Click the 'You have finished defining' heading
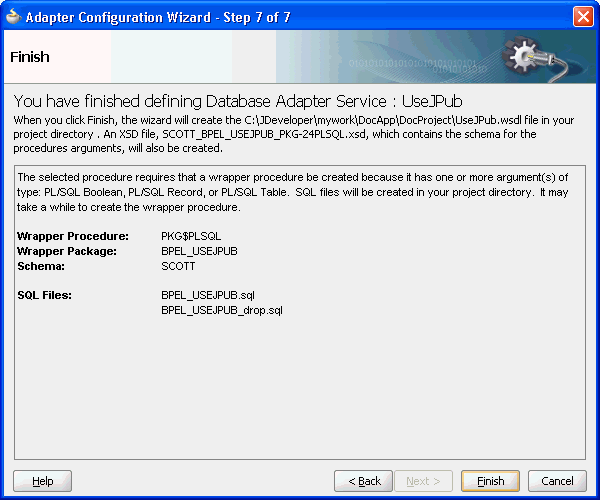This screenshot has height=500, width=600. pos(238,101)
